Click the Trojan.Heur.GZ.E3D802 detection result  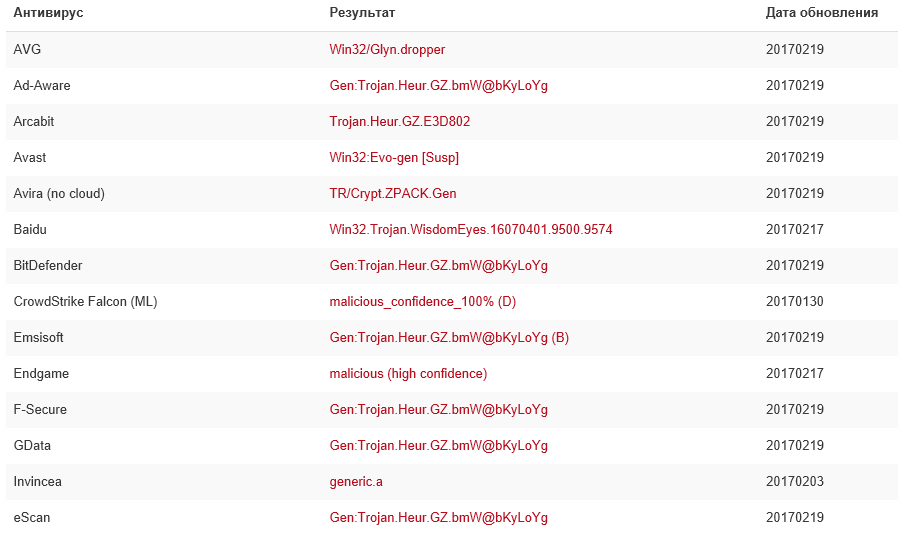tap(399, 121)
